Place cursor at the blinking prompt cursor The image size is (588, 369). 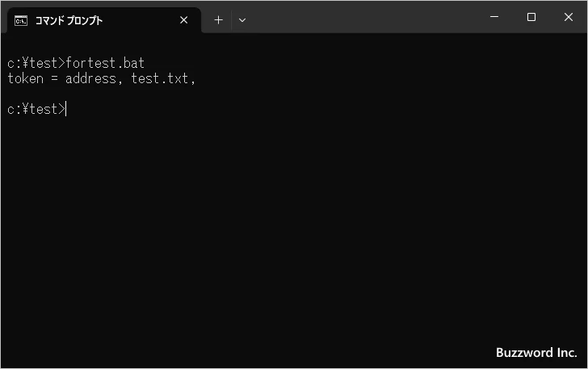point(66,109)
